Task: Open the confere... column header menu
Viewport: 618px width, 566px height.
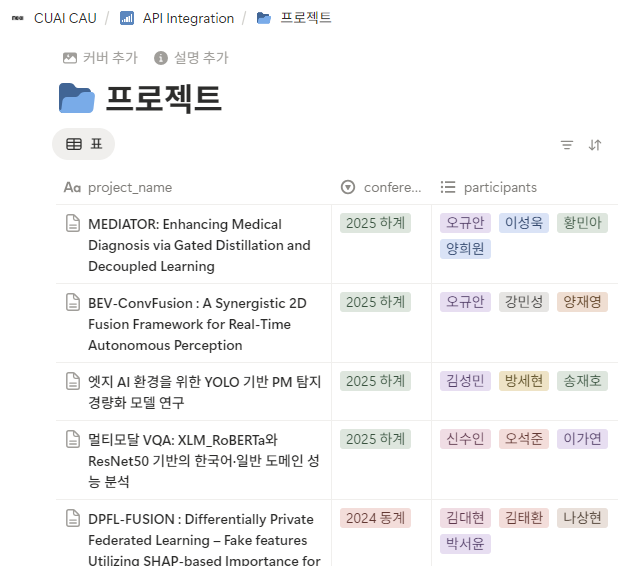Action: (381, 188)
